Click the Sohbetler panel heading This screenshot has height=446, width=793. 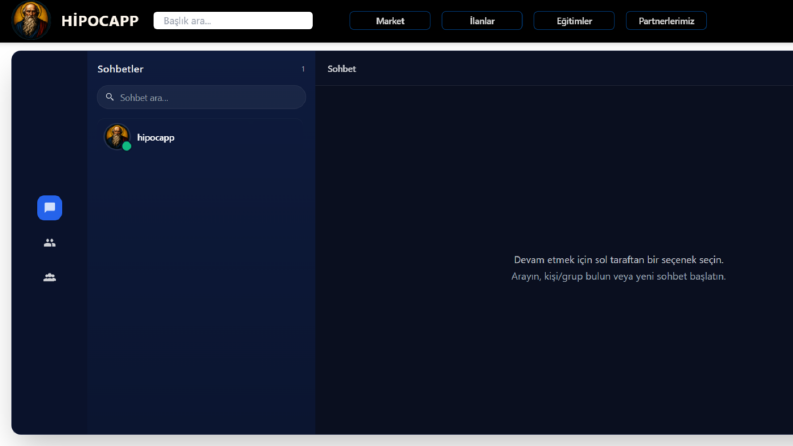120,69
